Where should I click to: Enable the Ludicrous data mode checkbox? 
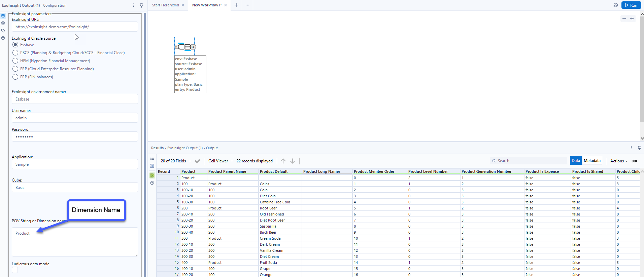click(15, 270)
